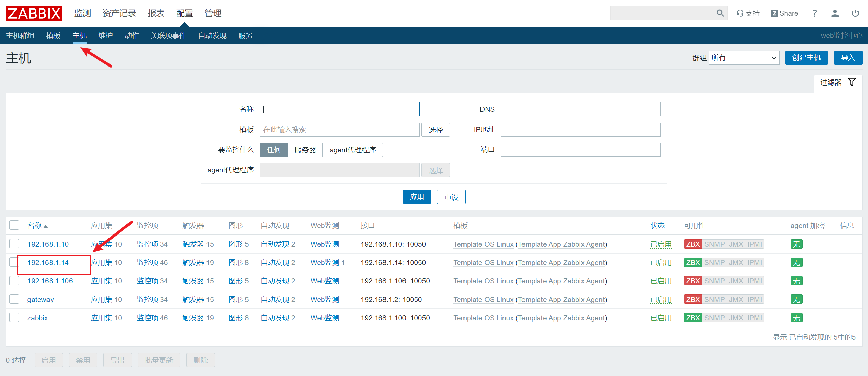
Task: Click IPMI badge for zabbix host
Action: pos(754,318)
